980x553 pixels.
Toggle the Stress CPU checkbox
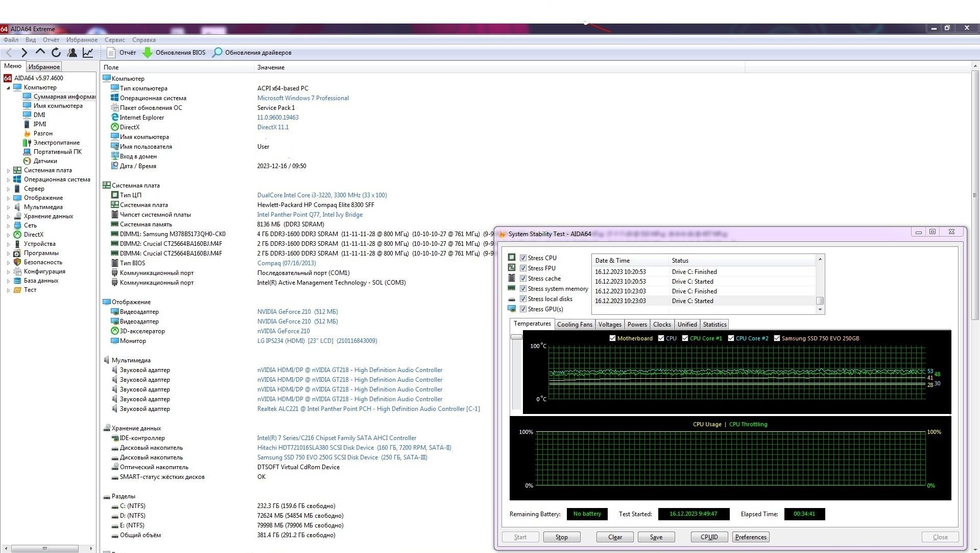coord(523,258)
